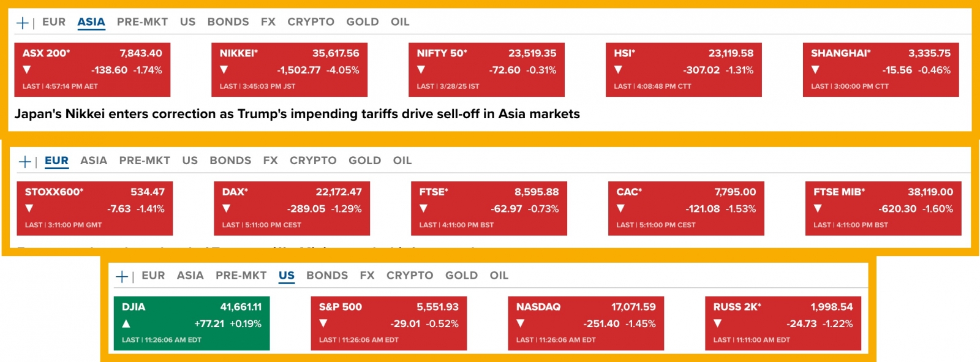Open the ASX 200 index quote tile
The width and height of the screenshot is (980, 362).
tap(92, 69)
